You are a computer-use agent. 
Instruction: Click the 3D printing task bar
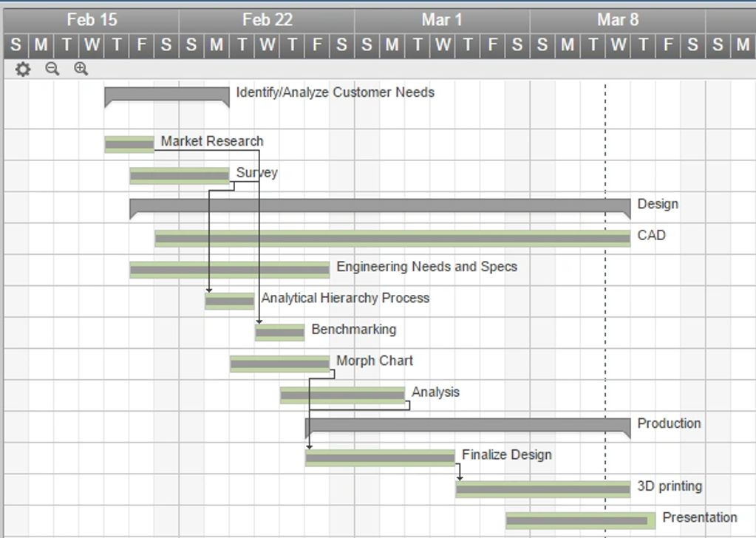[x=543, y=489]
